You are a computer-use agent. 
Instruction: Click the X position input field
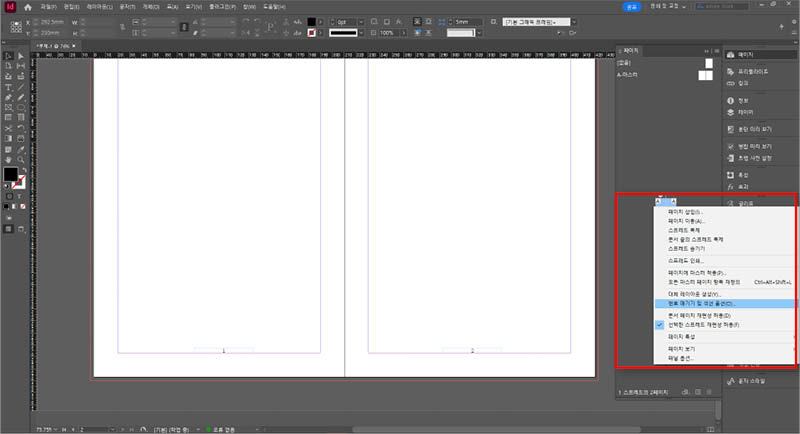click(53, 22)
